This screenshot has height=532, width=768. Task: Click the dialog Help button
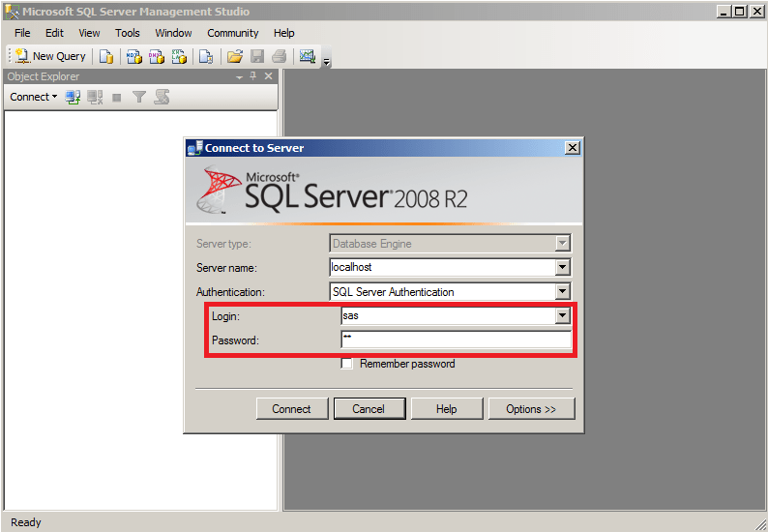(447, 409)
